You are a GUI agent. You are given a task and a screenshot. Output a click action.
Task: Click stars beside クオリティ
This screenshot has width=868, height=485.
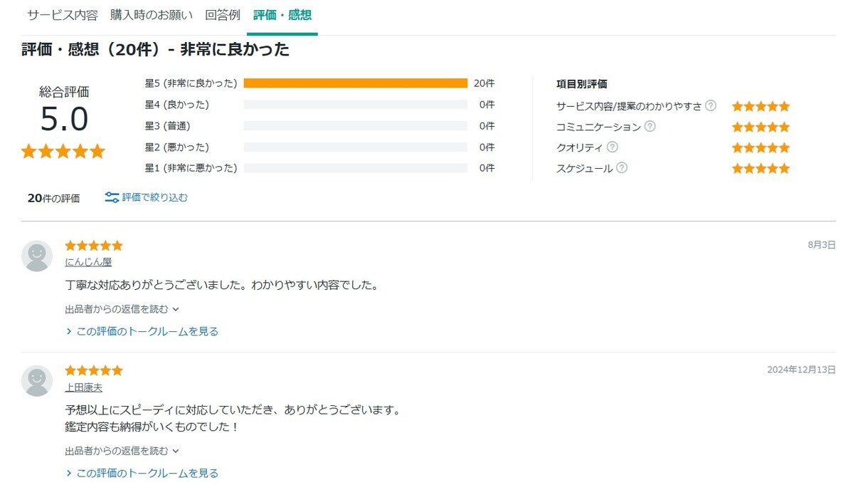pyautogui.click(x=761, y=147)
